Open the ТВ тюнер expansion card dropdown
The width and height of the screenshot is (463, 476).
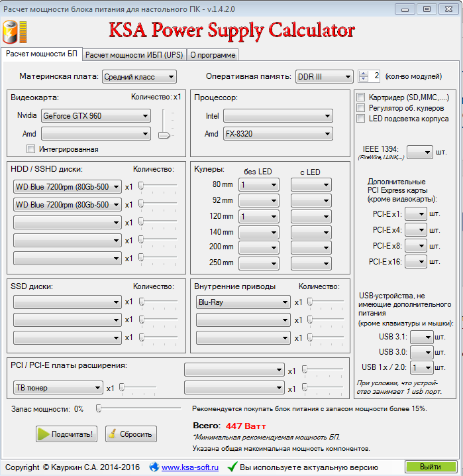58,388
